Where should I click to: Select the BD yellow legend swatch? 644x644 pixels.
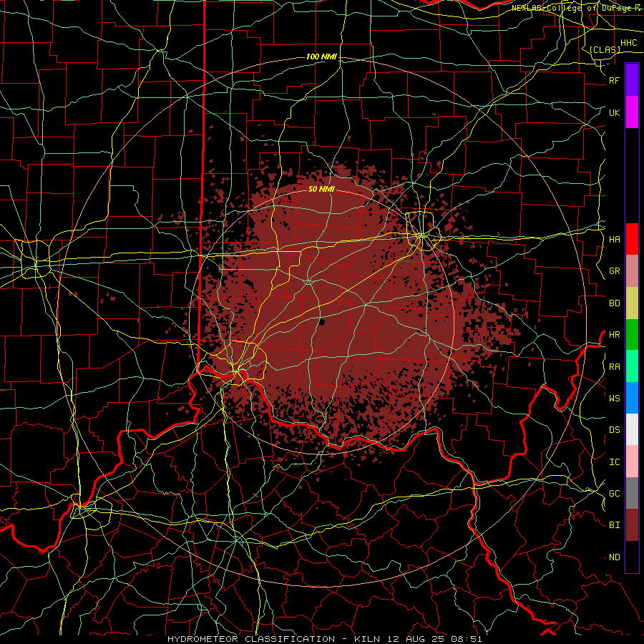coord(632,303)
